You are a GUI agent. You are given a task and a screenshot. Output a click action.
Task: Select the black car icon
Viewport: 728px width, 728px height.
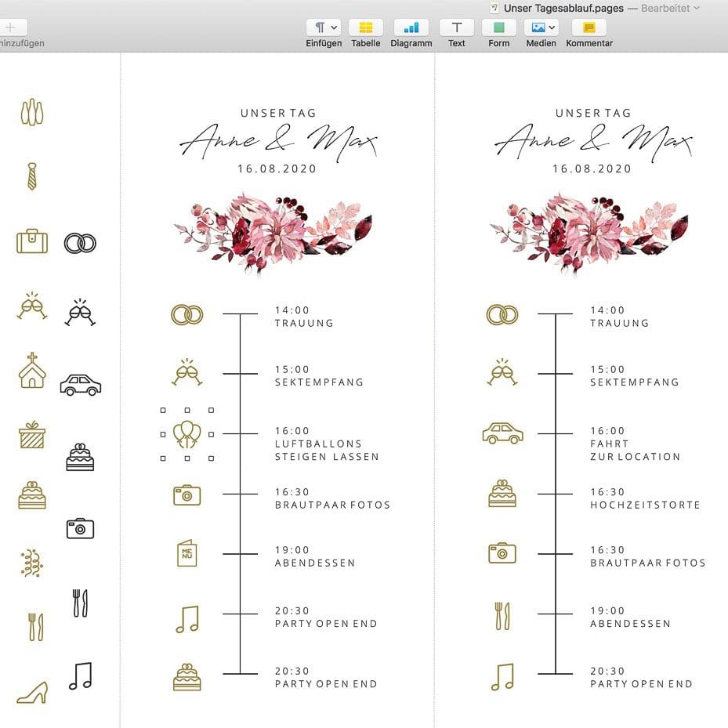pyautogui.click(x=81, y=385)
